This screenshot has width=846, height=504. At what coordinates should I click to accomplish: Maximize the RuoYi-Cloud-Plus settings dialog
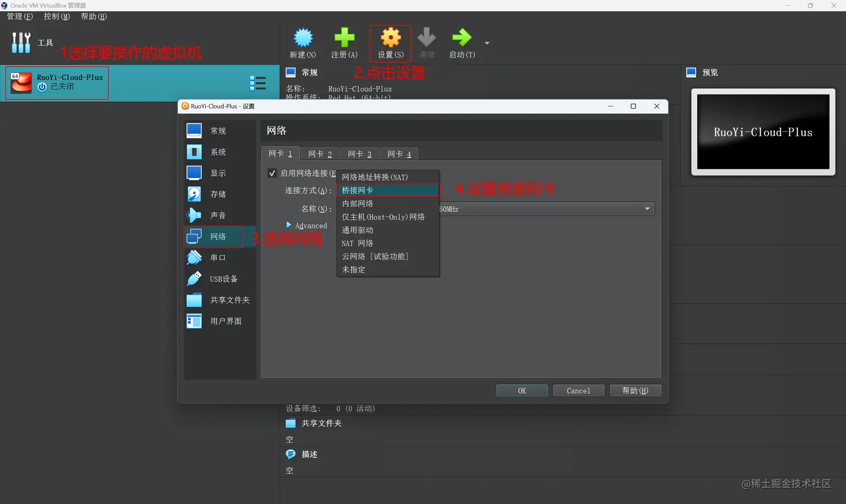pos(633,106)
